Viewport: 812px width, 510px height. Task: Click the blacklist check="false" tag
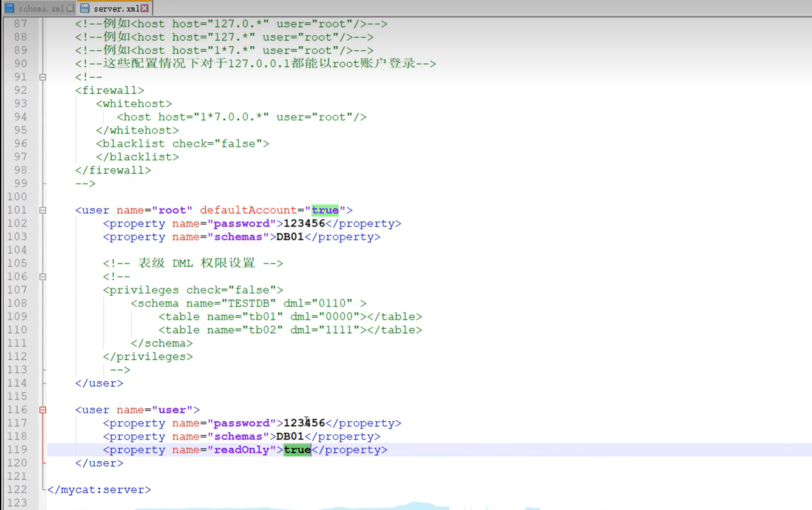(x=182, y=143)
